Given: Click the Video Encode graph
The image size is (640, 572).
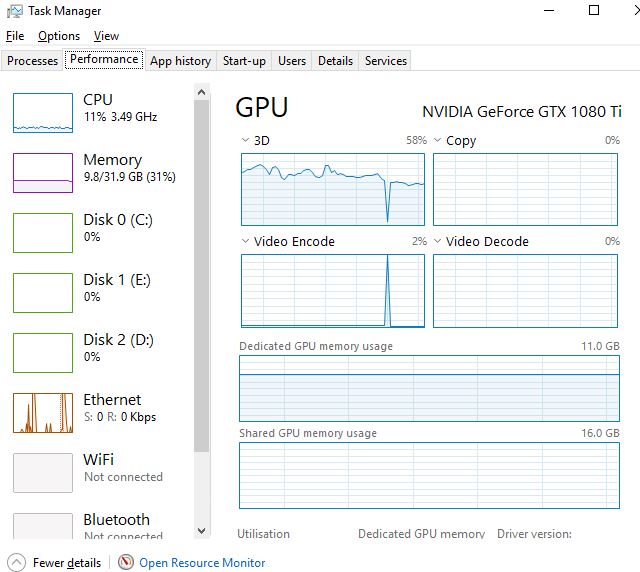Looking at the screenshot, I should pos(333,291).
